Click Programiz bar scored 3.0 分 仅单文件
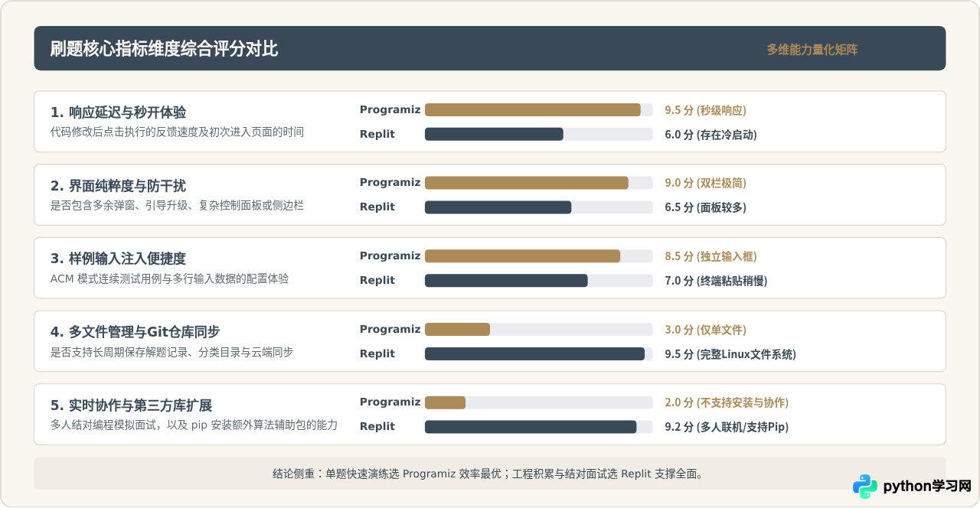This screenshot has width=980, height=508. click(457, 329)
